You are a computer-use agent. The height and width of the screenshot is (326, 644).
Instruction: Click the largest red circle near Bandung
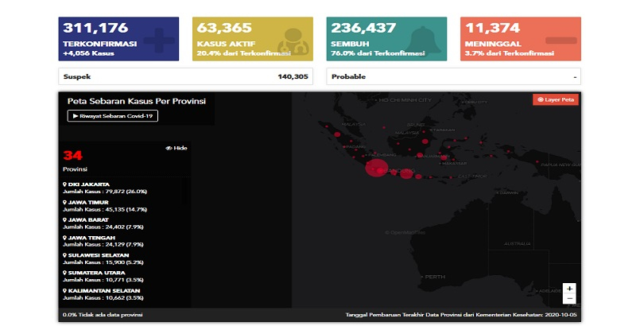tap(377, 169)
